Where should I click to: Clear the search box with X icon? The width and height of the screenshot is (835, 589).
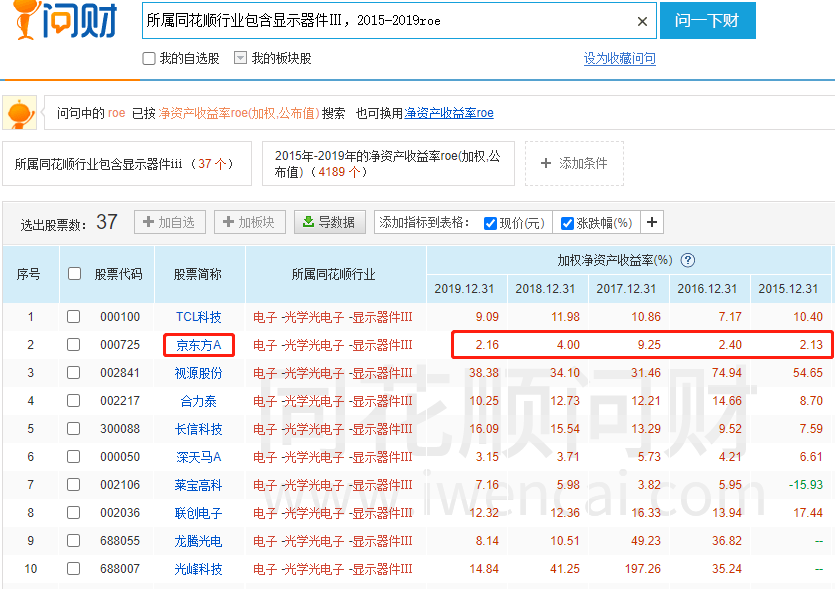642,21
